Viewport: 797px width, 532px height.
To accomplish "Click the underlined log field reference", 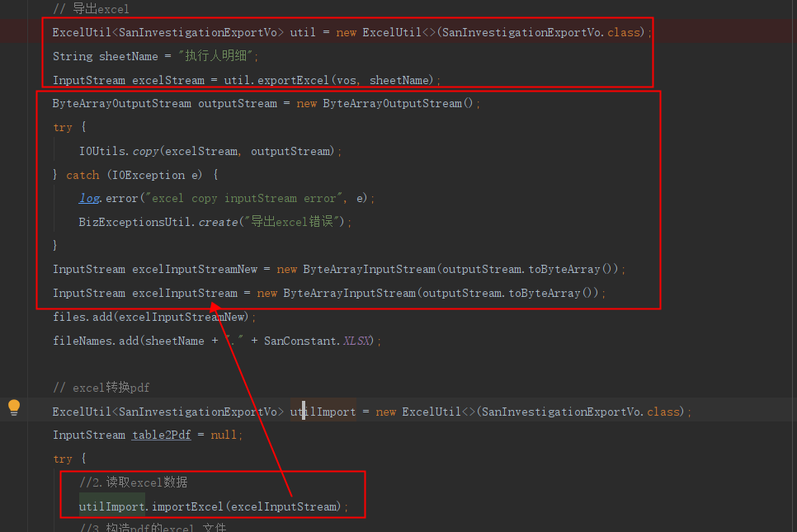I will (x=87, y=198).
